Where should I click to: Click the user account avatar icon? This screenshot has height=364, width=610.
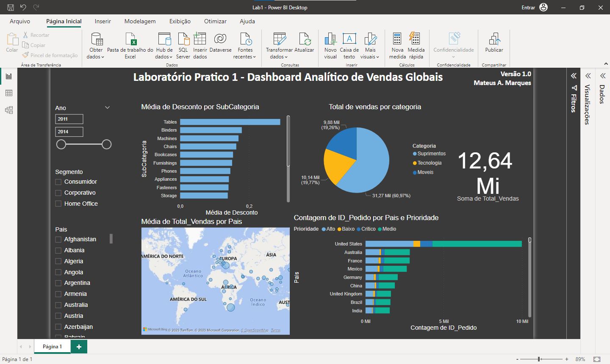click(543, 7)
